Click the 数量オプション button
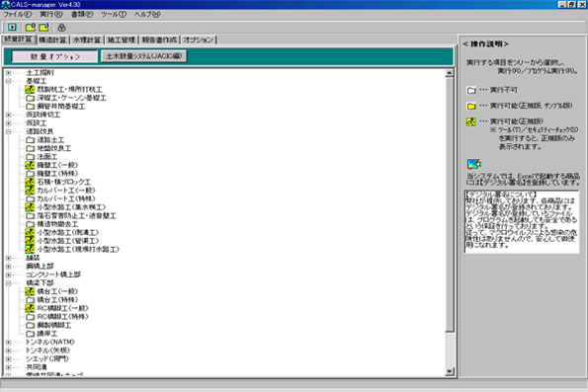The image size is (588, 392). pos(54,56)
